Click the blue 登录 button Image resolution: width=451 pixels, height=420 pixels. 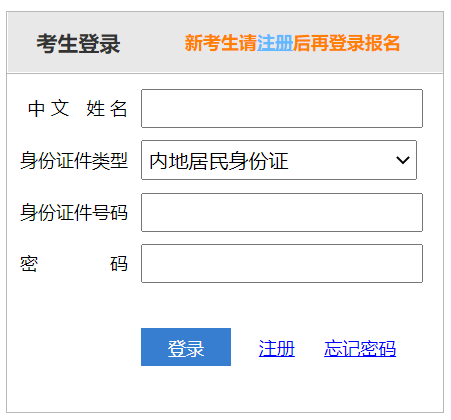[186, 347]
